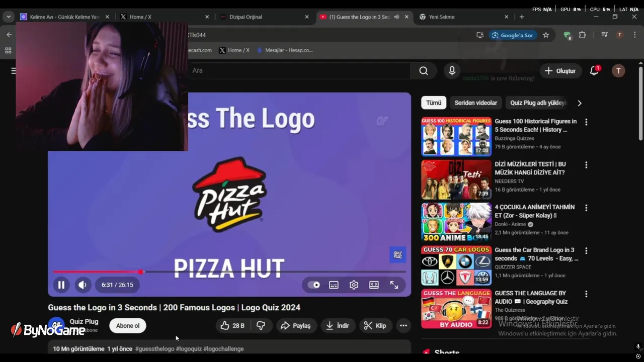Open Home / X bookmark in bookmarks bar

[x=234, y=50]
